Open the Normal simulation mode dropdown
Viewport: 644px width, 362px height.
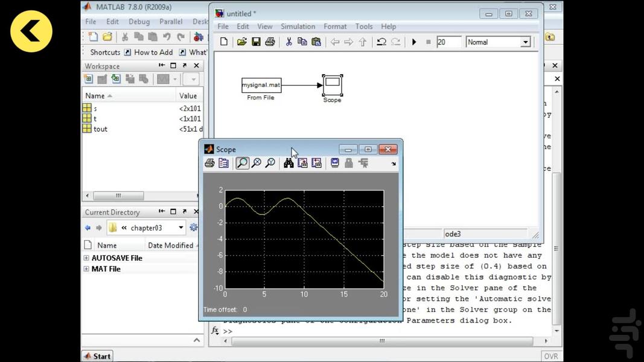tap(525, 42)
